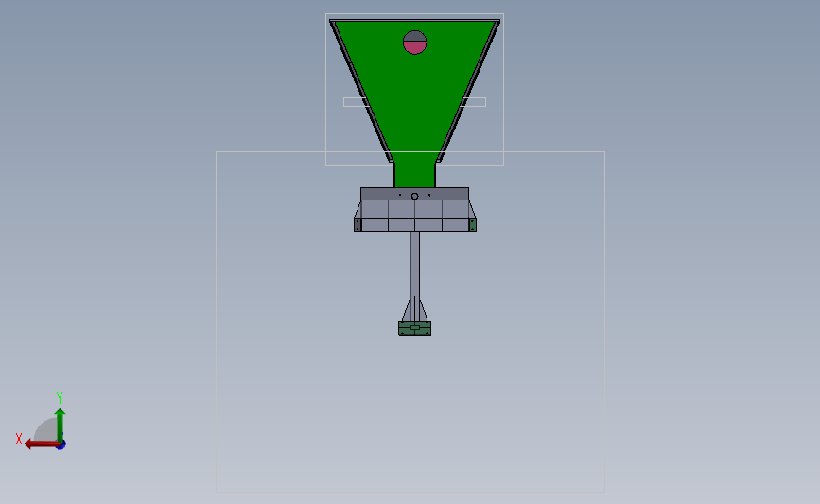Click the green Y axis arrow of triad

coord(61,426)
